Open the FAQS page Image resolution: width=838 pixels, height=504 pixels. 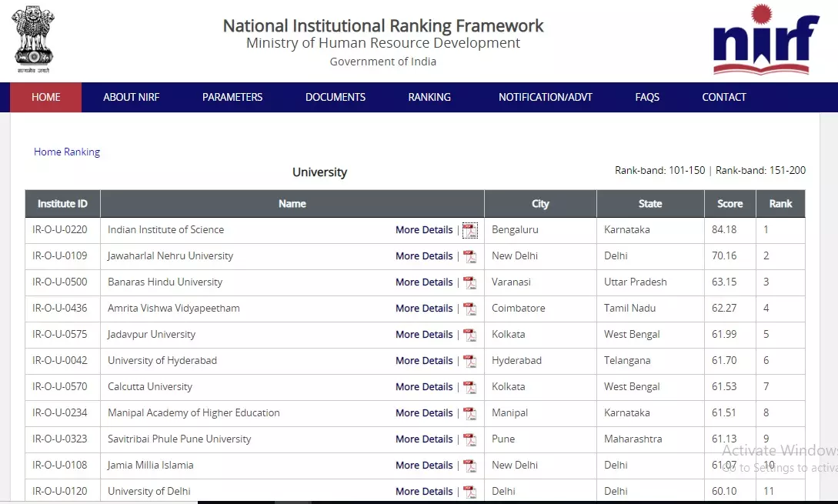[x=647, y=97]
